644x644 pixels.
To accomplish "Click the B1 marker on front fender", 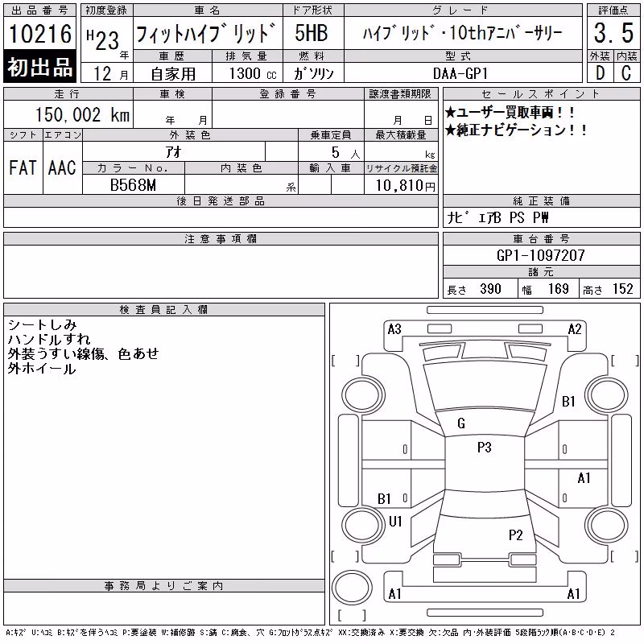I will tap(568, 401).
